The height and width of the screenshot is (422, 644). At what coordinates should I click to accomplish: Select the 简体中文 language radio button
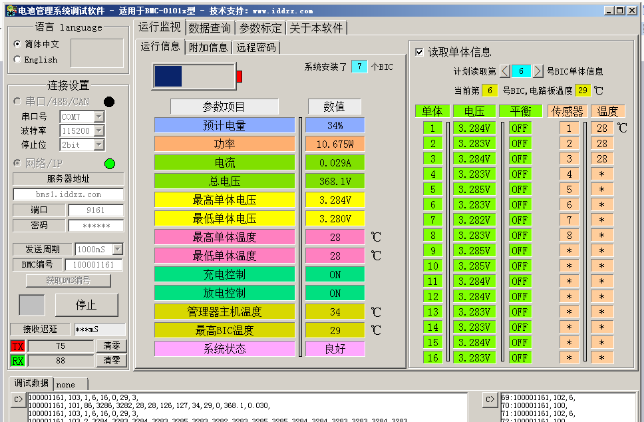[17, 44]
